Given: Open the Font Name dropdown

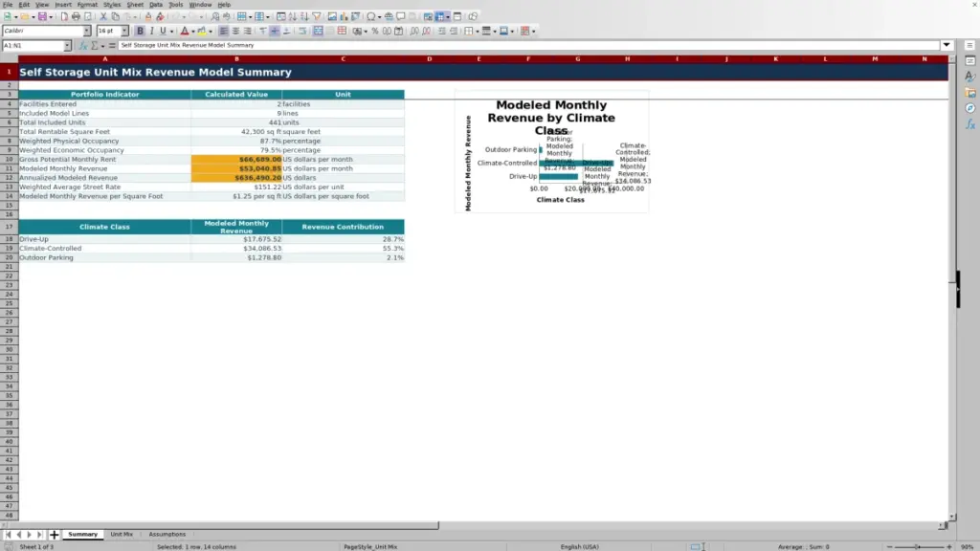Looking at the screenshot, I should click(x=87, y=31).
